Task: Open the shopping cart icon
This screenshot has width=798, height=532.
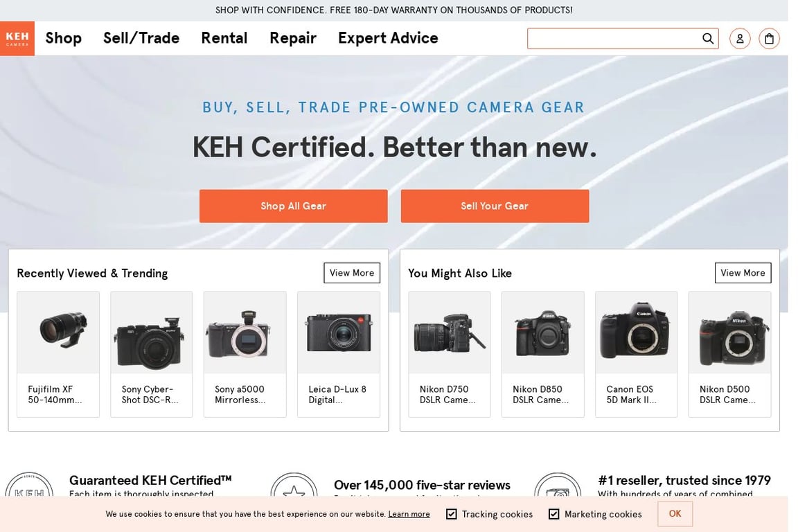Action: (769, 38)
